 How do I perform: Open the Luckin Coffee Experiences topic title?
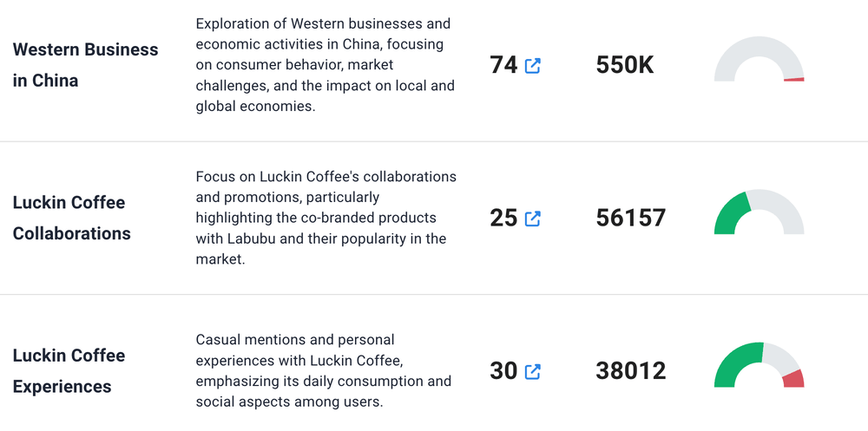pyautogui.click(x=69, y=371)
